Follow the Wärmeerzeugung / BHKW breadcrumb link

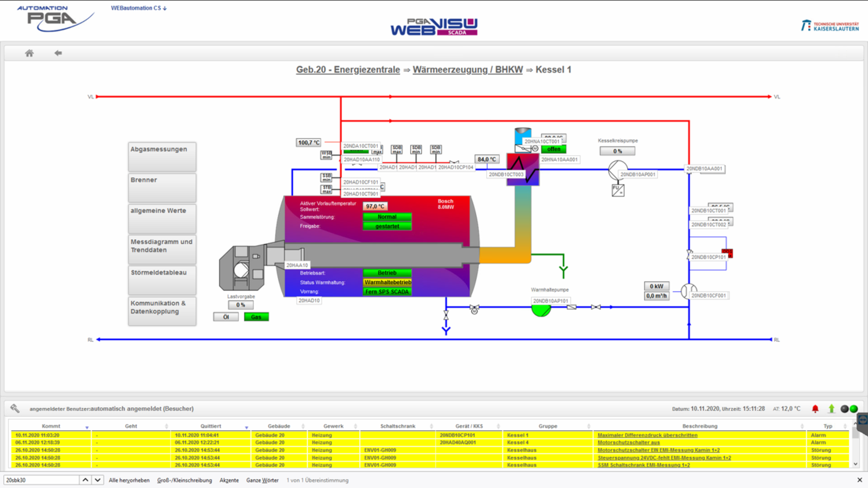coord(467,70)
